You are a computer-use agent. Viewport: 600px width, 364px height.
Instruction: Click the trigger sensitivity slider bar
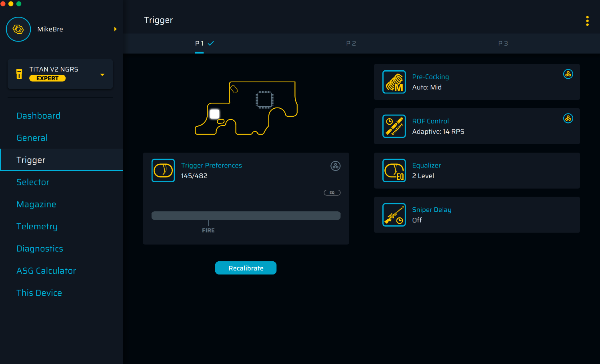pyautogui.click(x=246, y=216)
